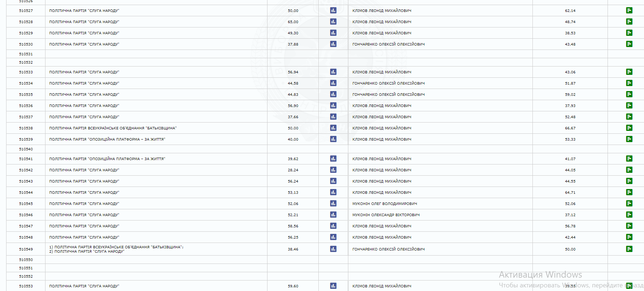The height and width of the screenshot is (291, 644).
Task: Select party name in row 510538
Action: [x=113, y=128]
